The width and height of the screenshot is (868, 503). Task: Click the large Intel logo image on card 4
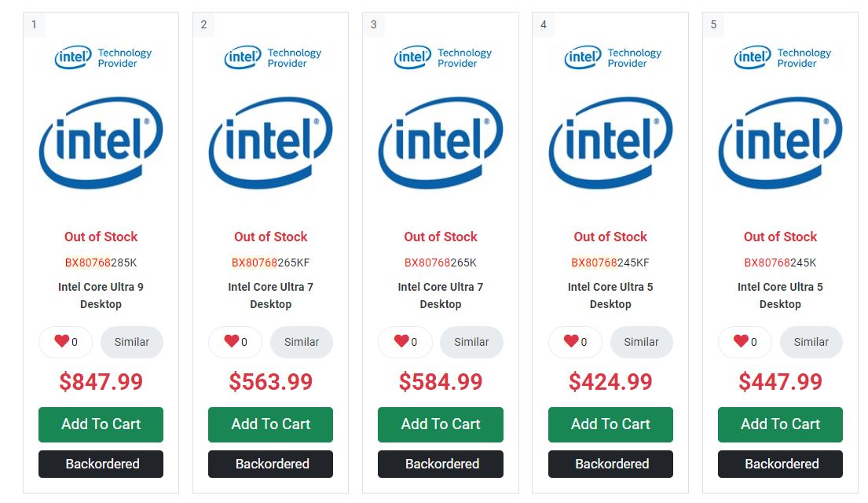tap(610, 143)
